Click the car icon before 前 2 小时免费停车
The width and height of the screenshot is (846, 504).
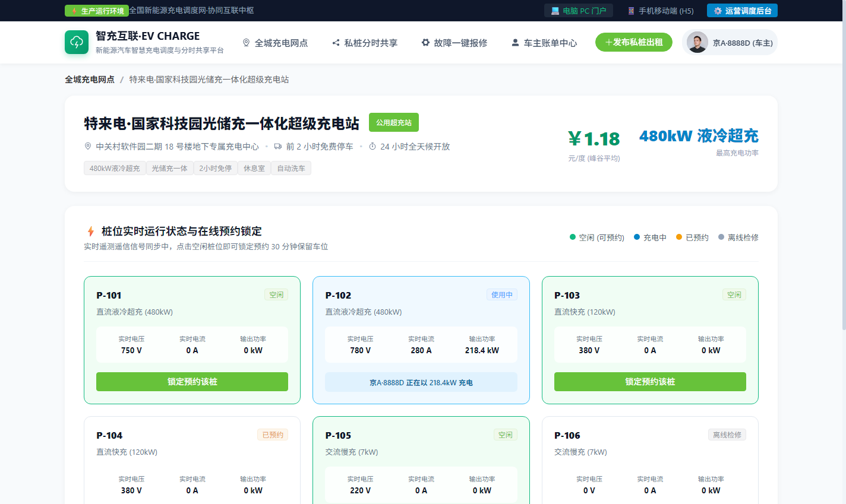pyautogui.click(x=278, y=146)
